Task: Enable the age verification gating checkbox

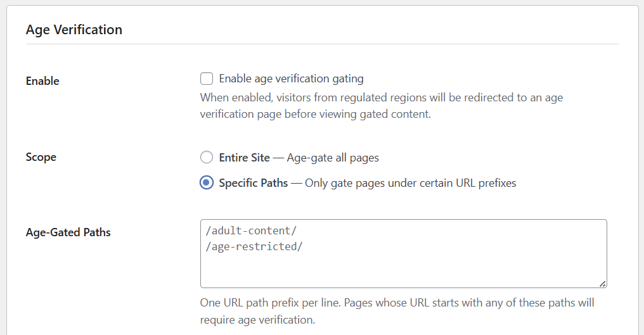Action: pyautogui.click(x=207, y=79)
